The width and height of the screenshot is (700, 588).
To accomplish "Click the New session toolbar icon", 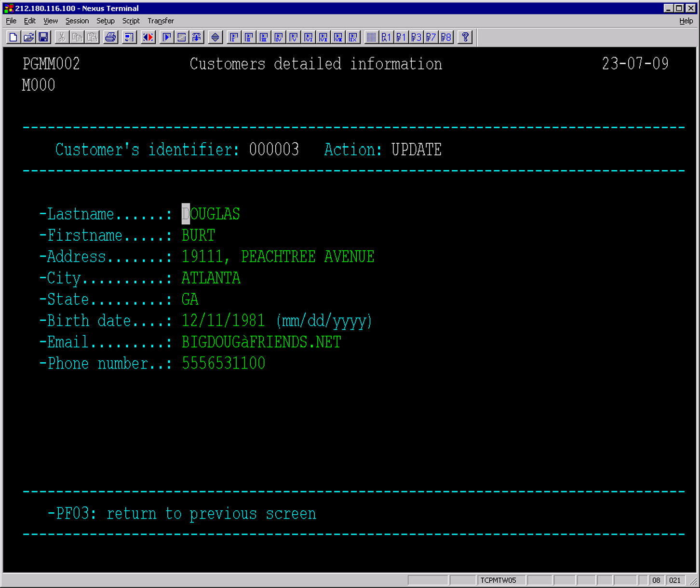I will 13,37.
